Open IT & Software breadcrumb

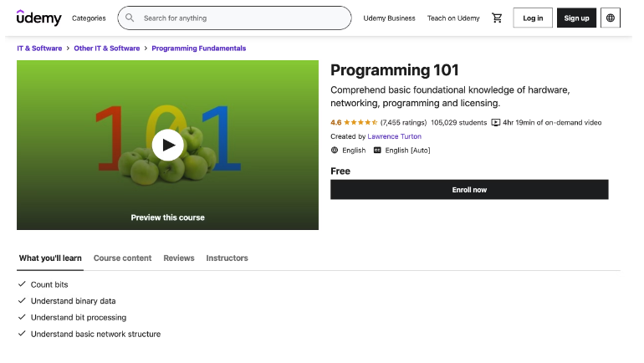pos(39,48)
